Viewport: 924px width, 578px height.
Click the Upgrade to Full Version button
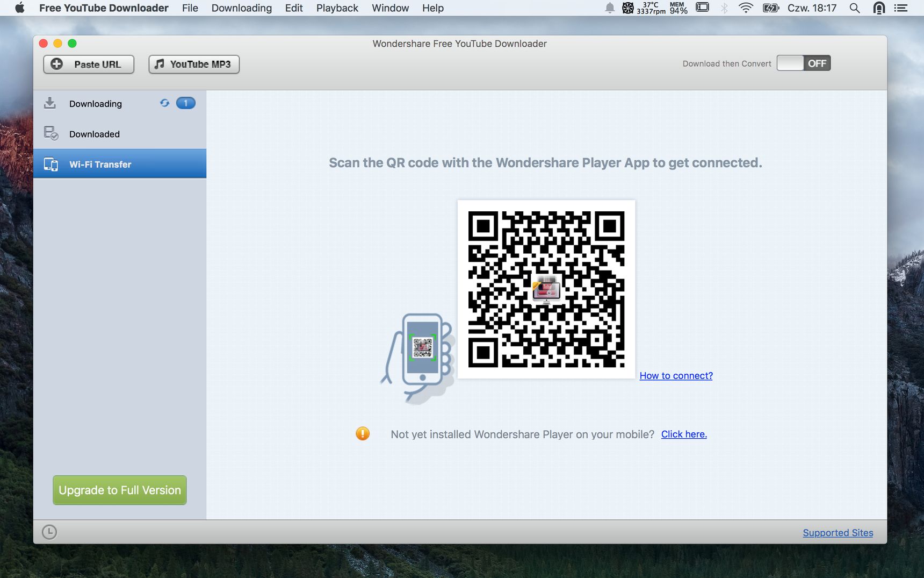[120, 490]
